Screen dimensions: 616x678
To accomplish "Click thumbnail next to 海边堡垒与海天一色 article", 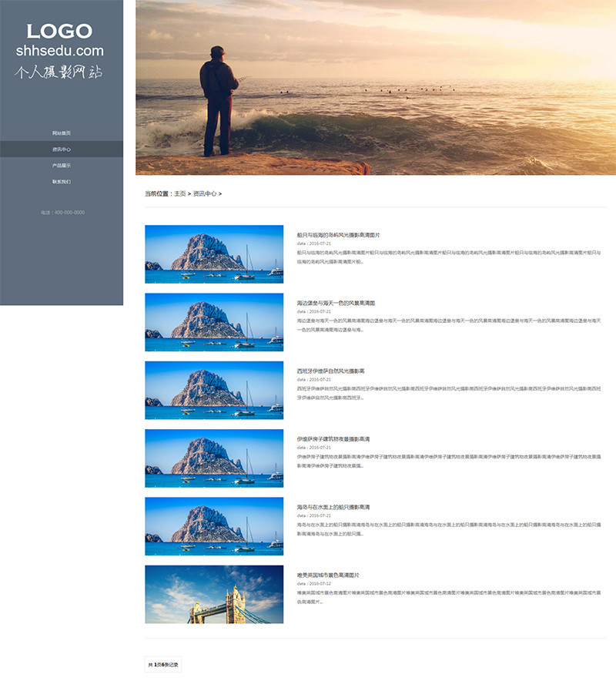I will (x=214, y=322).
